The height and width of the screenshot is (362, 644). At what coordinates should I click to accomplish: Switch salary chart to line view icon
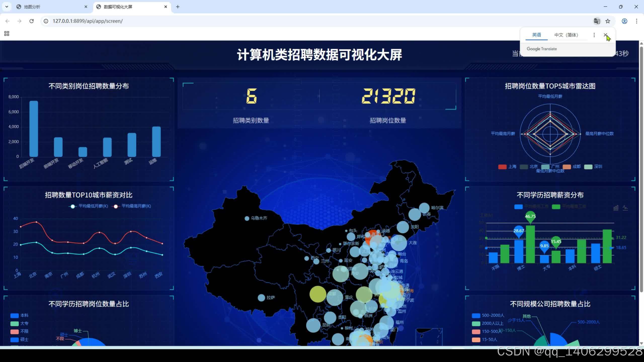point(625,208)
